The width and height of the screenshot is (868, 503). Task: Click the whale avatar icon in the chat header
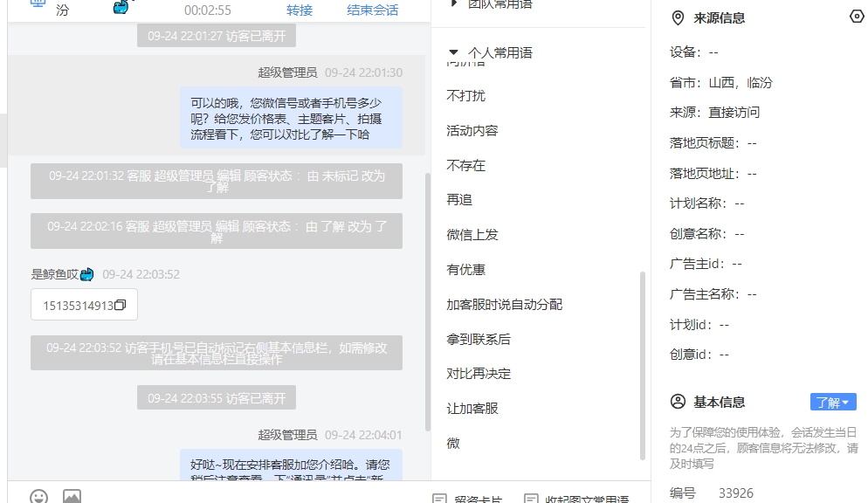(121, 7)
